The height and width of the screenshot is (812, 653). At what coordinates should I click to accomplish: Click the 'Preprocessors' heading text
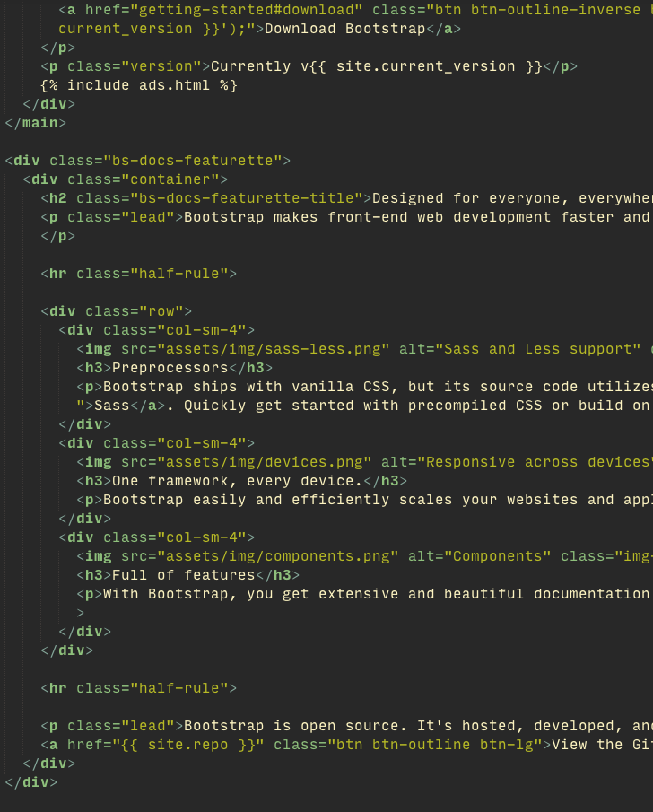pyautogui.click(x=170, y=368)
